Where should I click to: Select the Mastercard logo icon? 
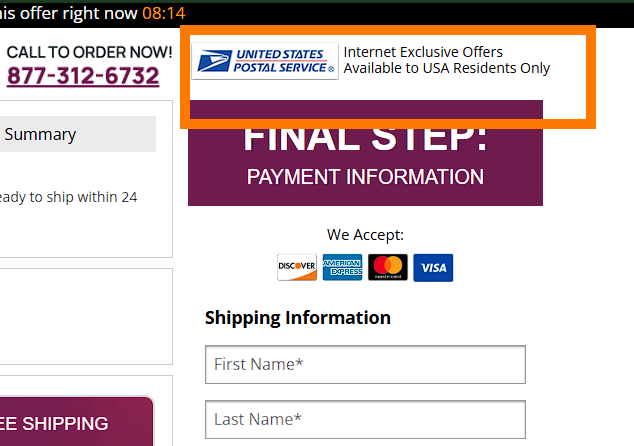pyautogui.click(x=387, y=268)
